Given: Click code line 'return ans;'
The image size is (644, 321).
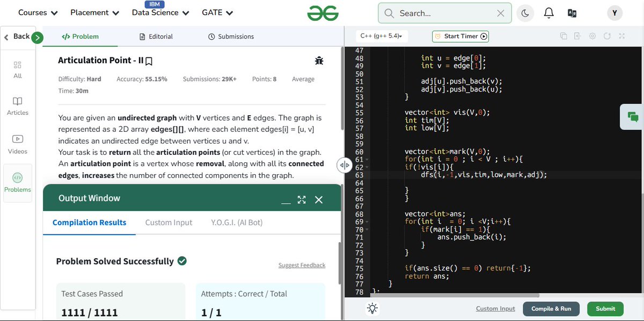Looking at the screenshot, I should click(x=427, y=277).
